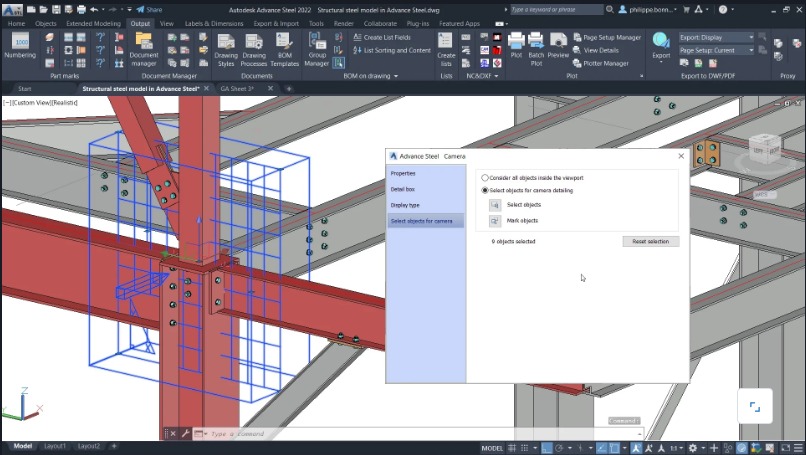
Task: Click the Mark objects icon in Camera dialog
Action: pyautogui.click(x=494, y=221)
